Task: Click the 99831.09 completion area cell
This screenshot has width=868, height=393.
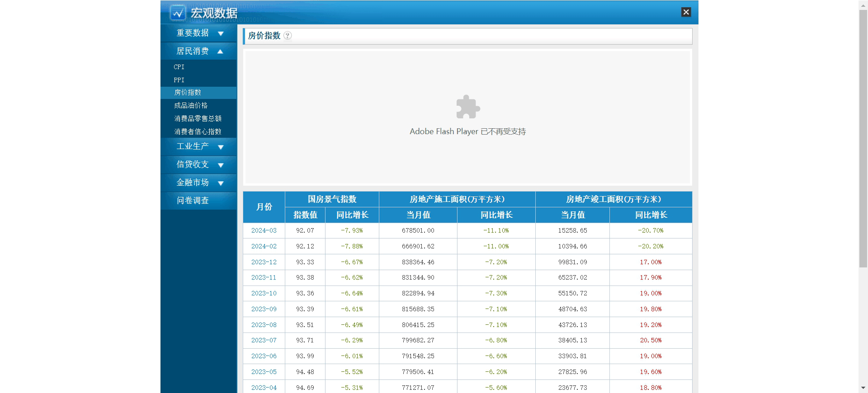Action: (x=573, y=262)
